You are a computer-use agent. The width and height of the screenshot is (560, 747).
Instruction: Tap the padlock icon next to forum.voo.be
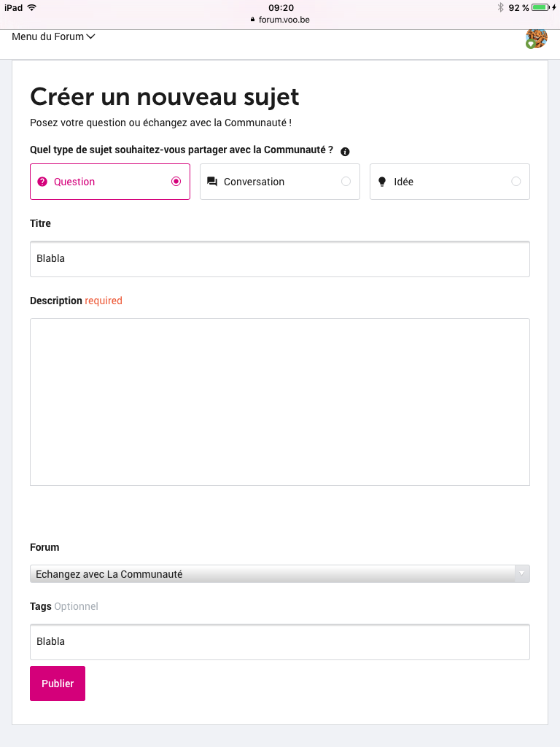tap(253, 20)
